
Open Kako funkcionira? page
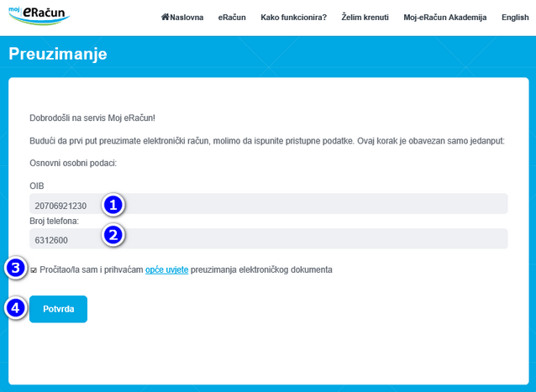point(294,18)
